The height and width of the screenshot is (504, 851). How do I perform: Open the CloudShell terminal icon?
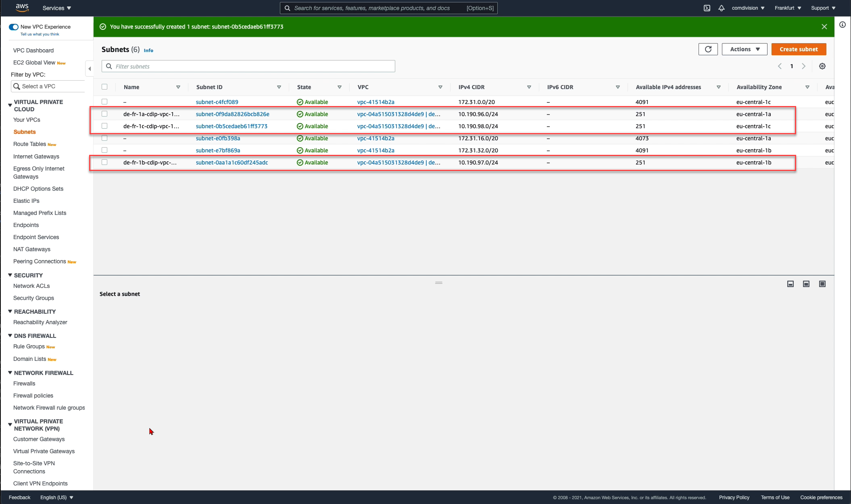click(707, 8)
